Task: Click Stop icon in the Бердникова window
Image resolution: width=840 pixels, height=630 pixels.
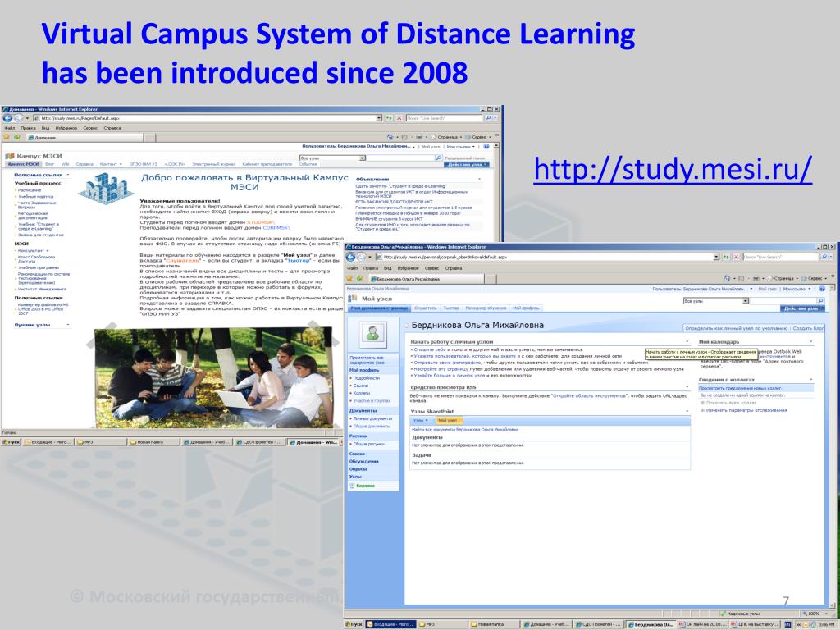Action: (x=736, y=257)
